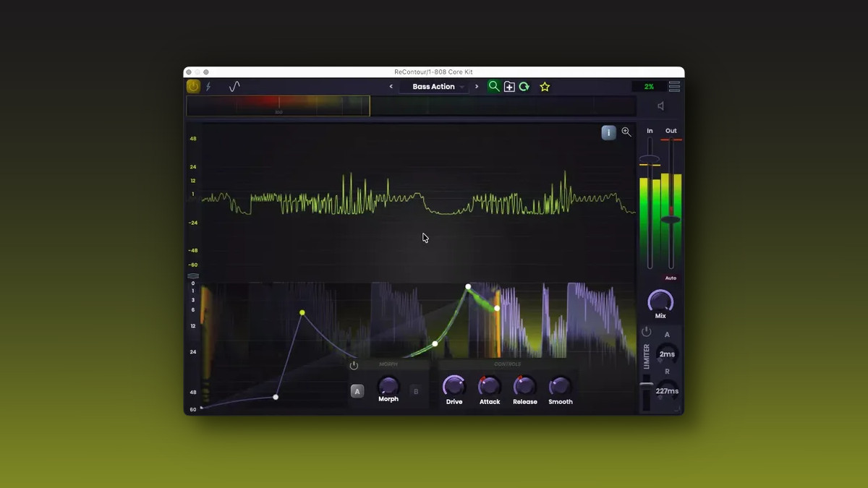The image size is (868, 488).
Task: Open the hamburger menu at top right
Action: pos(674,87)
